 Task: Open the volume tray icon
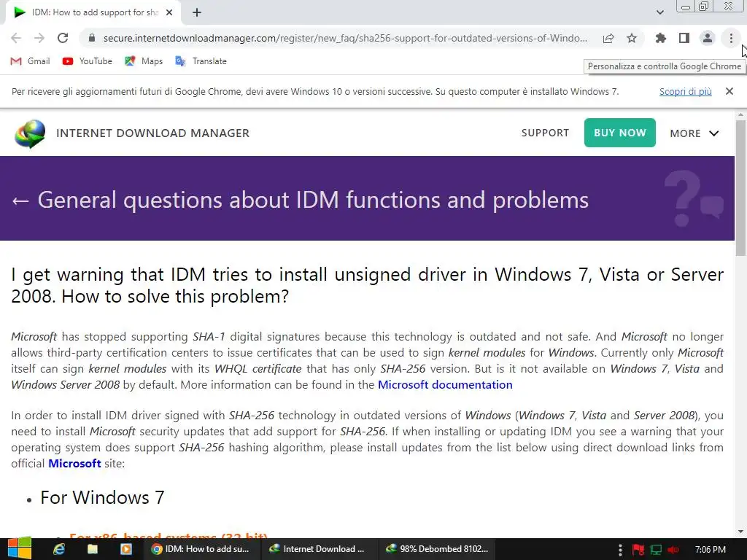click(x=673, y=550)
